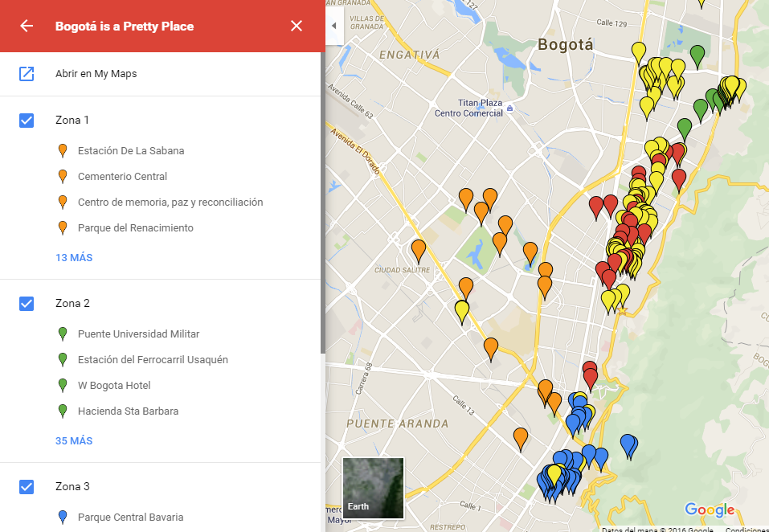Click the back arrow in the red header

coord(27,26)
